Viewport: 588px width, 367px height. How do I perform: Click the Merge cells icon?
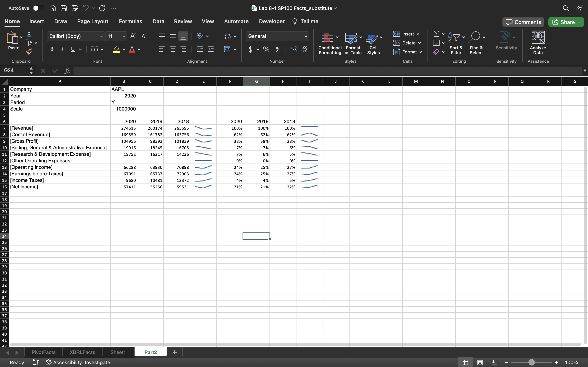(227, 49)
